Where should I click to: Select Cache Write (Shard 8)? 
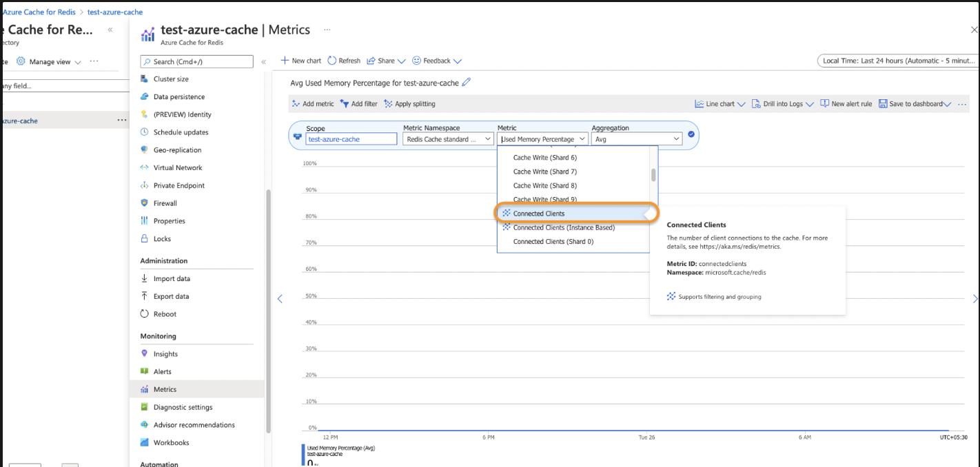point(544,186)
